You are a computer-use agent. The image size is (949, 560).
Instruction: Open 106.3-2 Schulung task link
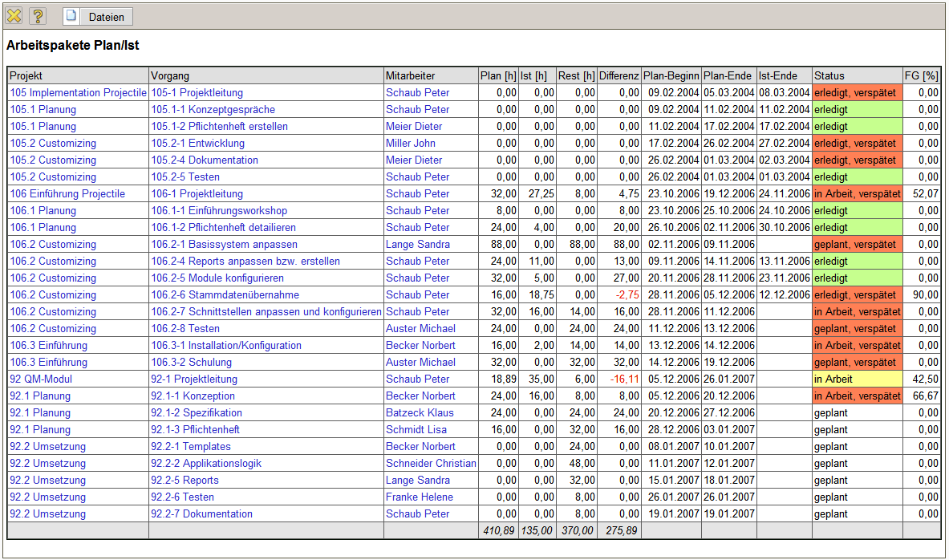point(191,363)
